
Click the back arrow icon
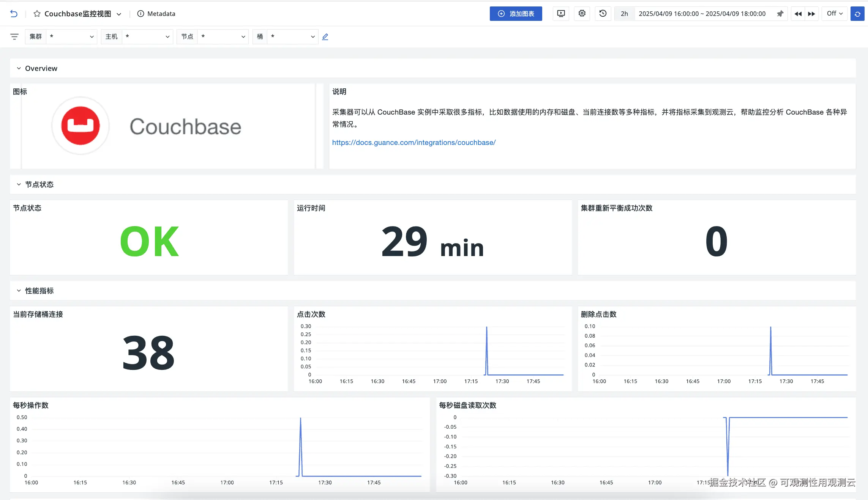pyautogui.click(x=14, y=14)
